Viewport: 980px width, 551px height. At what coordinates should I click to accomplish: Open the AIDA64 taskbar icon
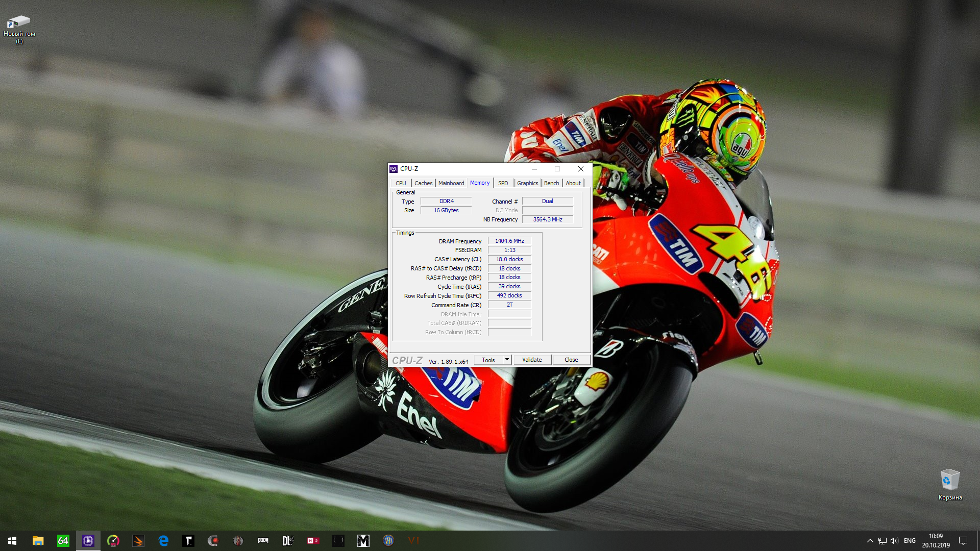63,541
